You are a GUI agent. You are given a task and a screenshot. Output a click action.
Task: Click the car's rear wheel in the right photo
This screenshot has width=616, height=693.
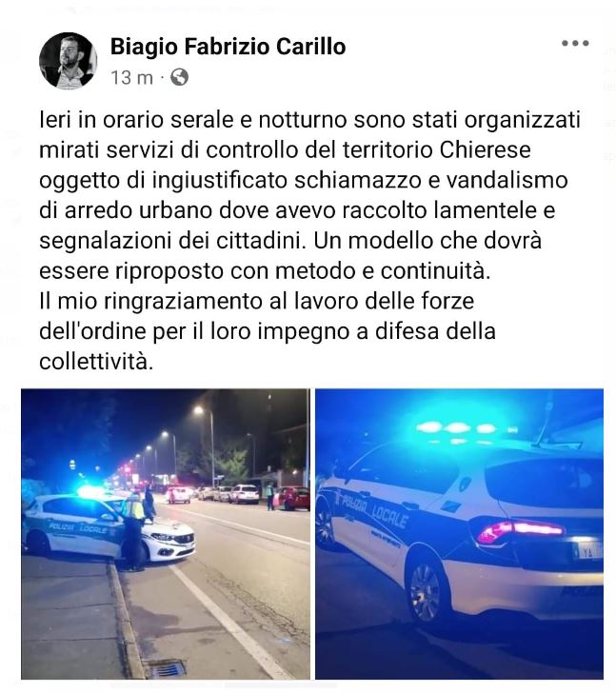point(427,592)
